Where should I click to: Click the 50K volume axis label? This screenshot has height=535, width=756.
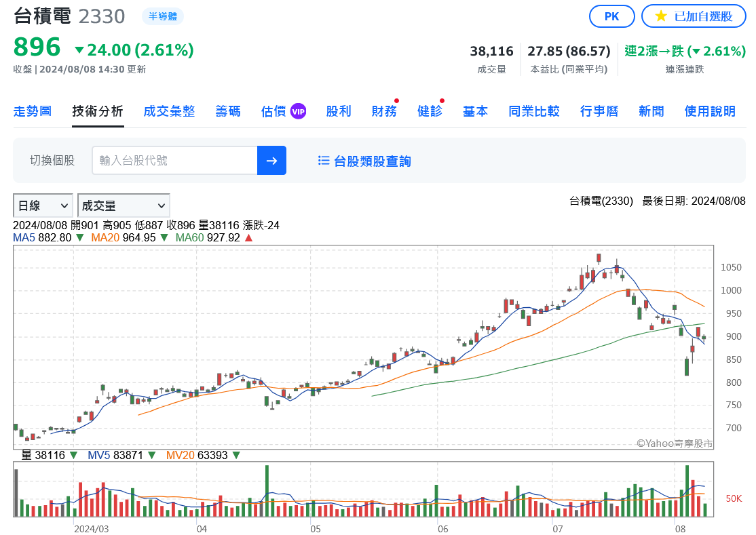734,498
